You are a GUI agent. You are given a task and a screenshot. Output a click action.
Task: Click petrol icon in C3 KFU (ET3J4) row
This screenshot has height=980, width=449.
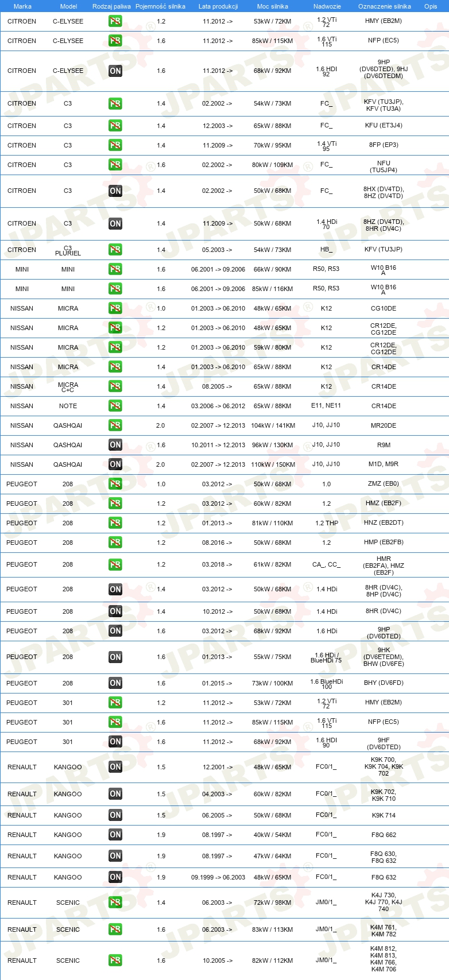(x=115, y=126)
